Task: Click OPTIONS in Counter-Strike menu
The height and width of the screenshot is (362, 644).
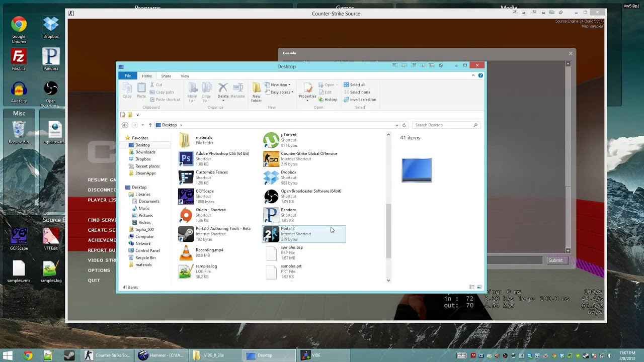Action: click(99, 270)
